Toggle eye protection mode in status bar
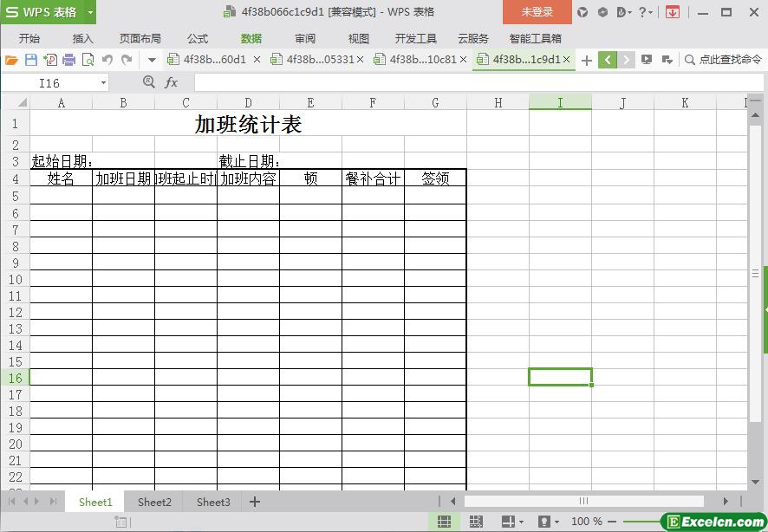 (x=544, y=522)
